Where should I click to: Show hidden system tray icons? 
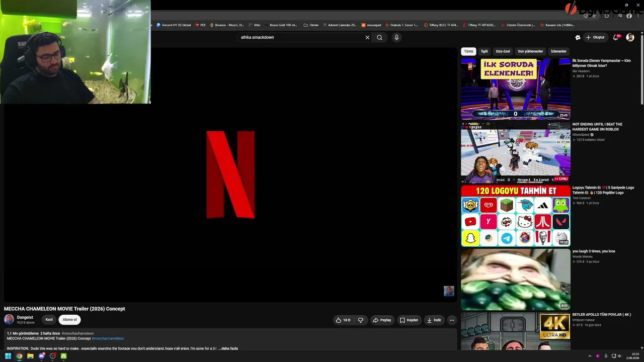point(590,356)
